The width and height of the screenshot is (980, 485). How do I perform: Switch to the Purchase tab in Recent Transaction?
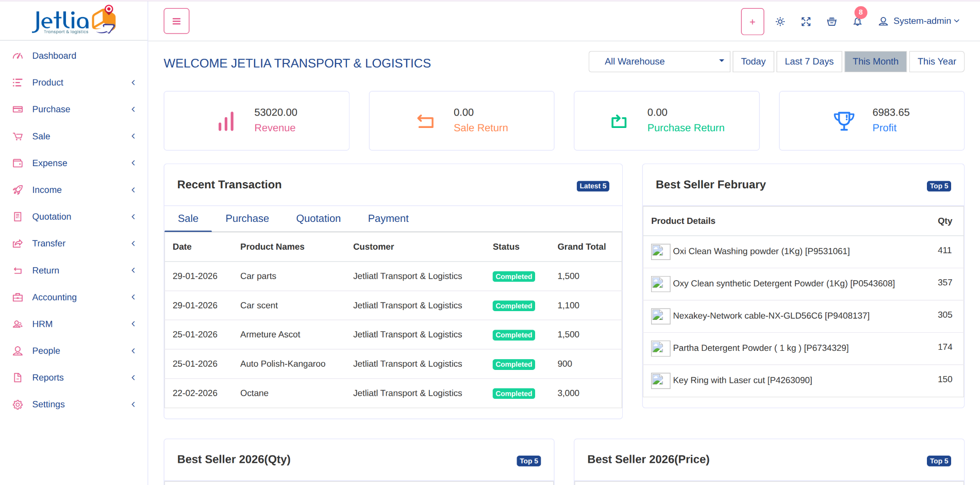247,218
